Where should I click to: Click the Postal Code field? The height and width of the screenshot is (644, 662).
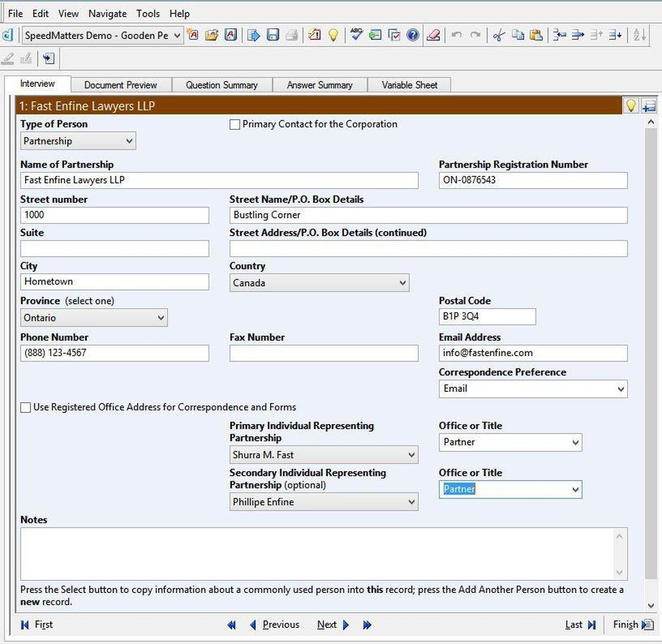pos(487,316)
